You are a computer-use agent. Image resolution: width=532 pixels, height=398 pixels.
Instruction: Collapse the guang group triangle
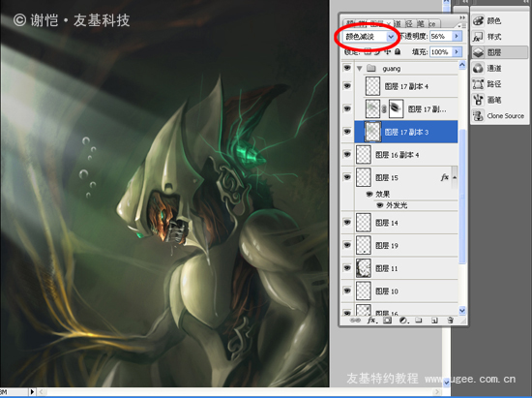pos(359,69)
